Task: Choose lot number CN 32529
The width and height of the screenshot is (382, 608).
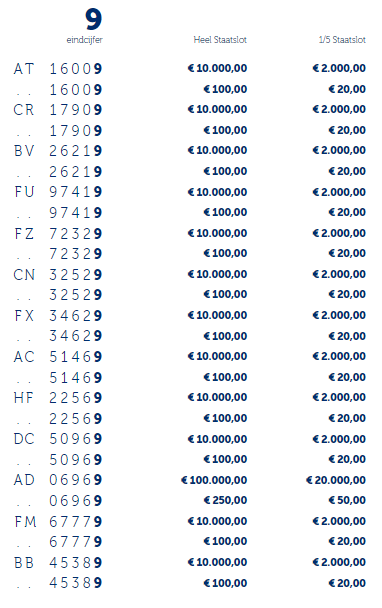Action: [x=58, y=275]
